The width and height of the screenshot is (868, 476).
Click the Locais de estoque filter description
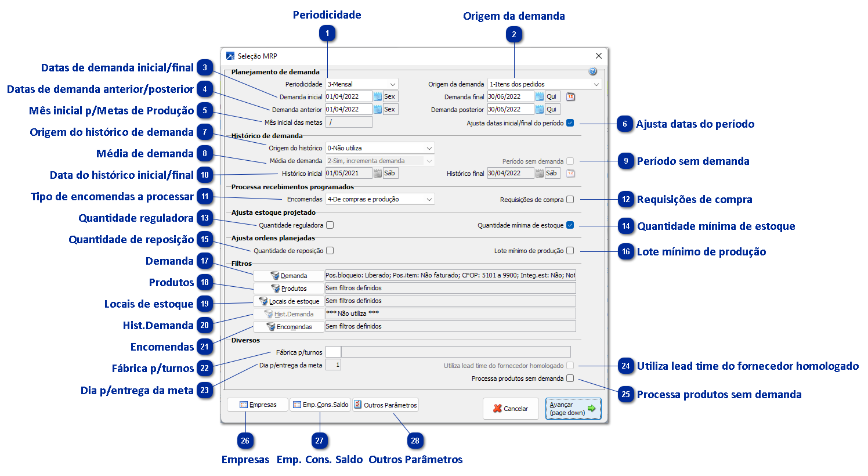450,301
